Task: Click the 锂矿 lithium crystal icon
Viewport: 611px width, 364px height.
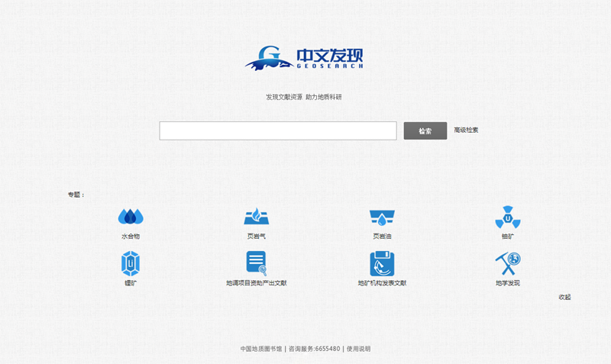Action: pos(131,264)
